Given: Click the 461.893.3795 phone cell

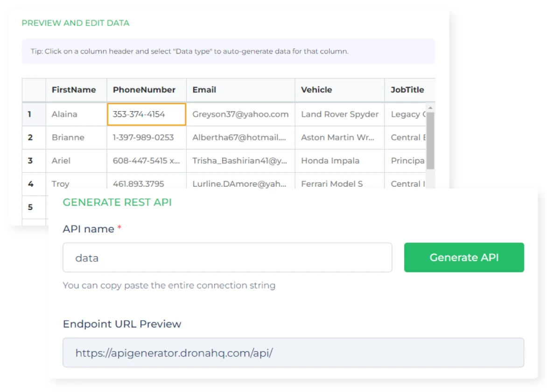Looking at the screenshot, I should (x=147, y=182).
